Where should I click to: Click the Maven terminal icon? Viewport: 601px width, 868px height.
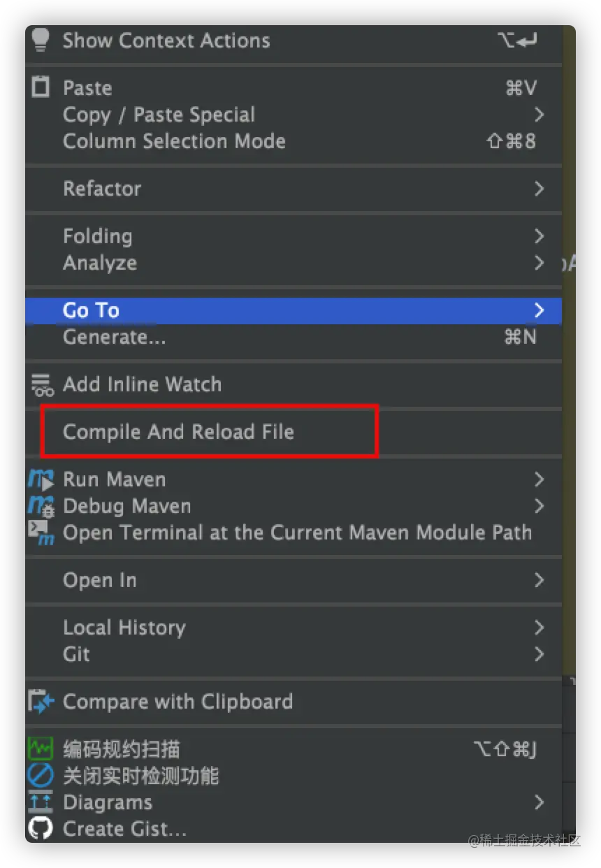point(41,533)
